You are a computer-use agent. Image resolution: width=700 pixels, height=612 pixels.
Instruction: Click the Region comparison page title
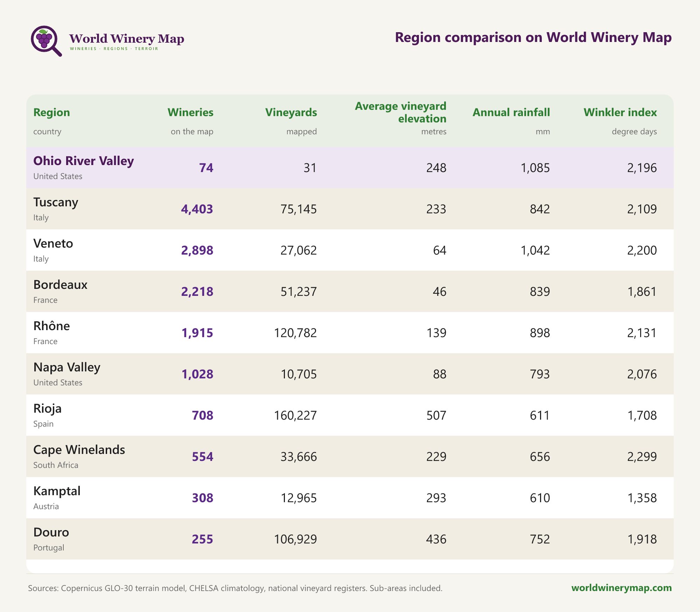[x=533, y=37]
